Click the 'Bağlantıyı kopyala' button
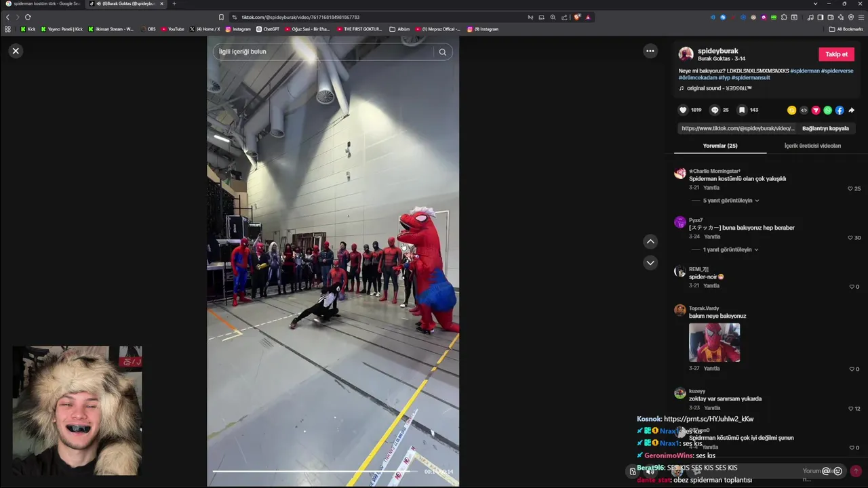 825,128
